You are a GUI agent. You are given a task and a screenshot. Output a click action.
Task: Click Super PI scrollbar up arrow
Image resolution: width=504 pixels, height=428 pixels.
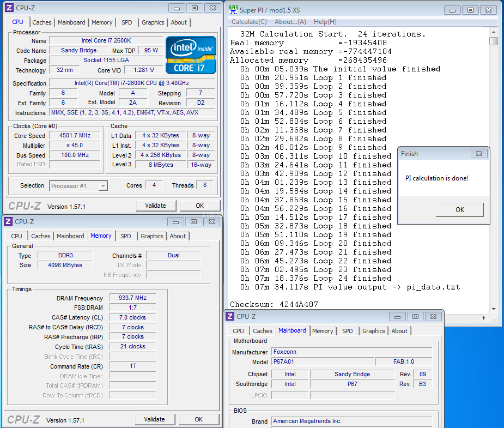[494, 32]
